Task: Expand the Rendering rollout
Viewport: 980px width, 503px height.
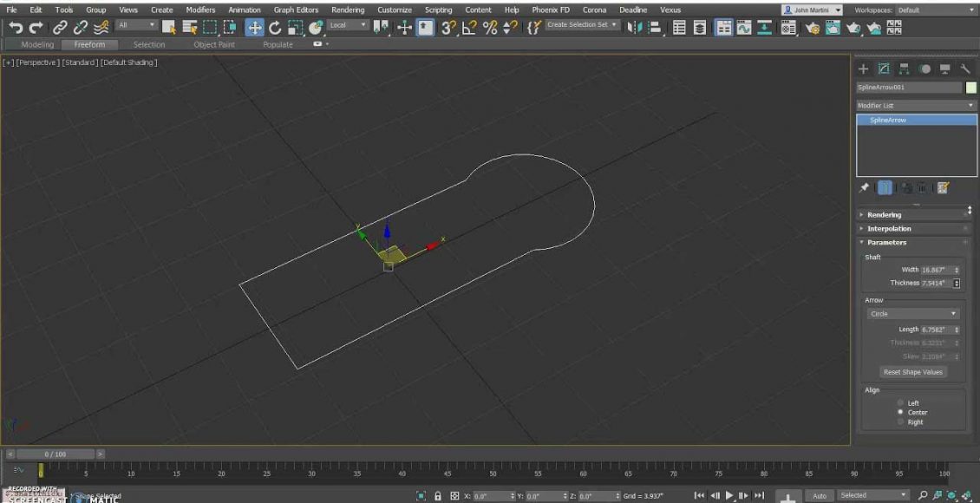Action: [884, 214]
